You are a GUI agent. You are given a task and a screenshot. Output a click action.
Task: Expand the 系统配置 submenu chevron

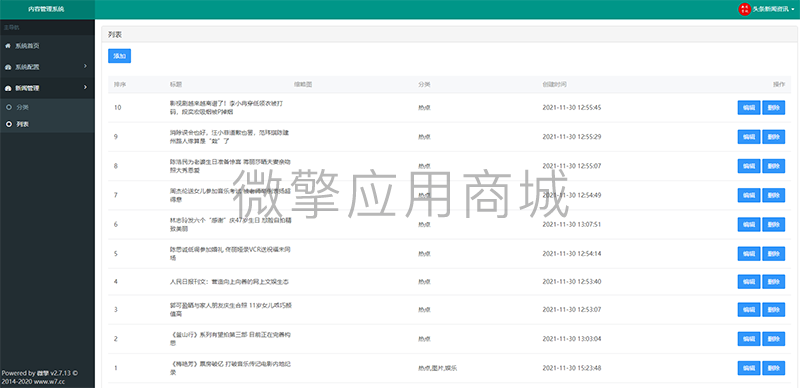85,66
